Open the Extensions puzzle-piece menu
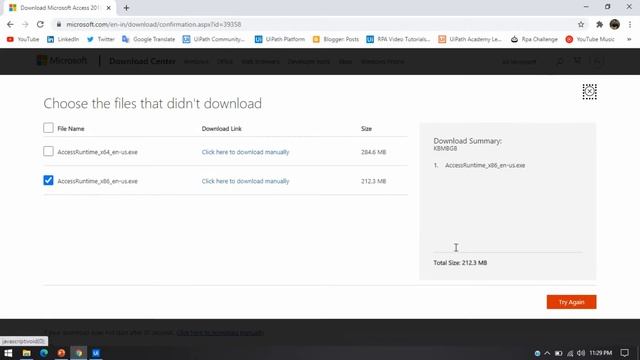 (x=599, y=24)
